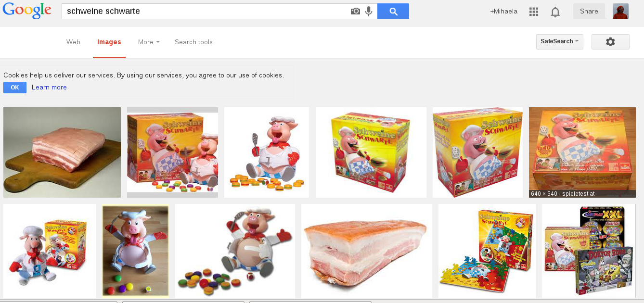Expand the More search categories menu
The height and width of the screenshot is (303, 644).
tap(149, 42)
